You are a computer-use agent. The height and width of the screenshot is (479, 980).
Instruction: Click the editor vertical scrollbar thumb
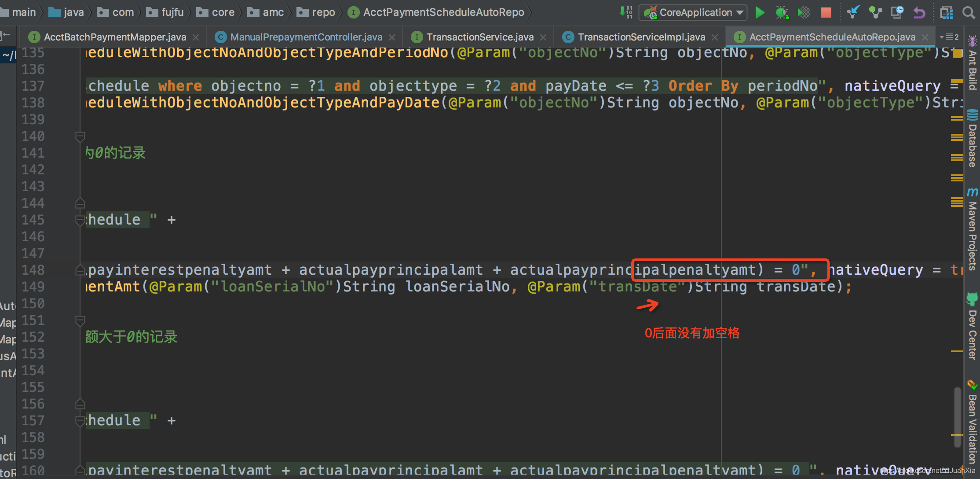[958, 417]
